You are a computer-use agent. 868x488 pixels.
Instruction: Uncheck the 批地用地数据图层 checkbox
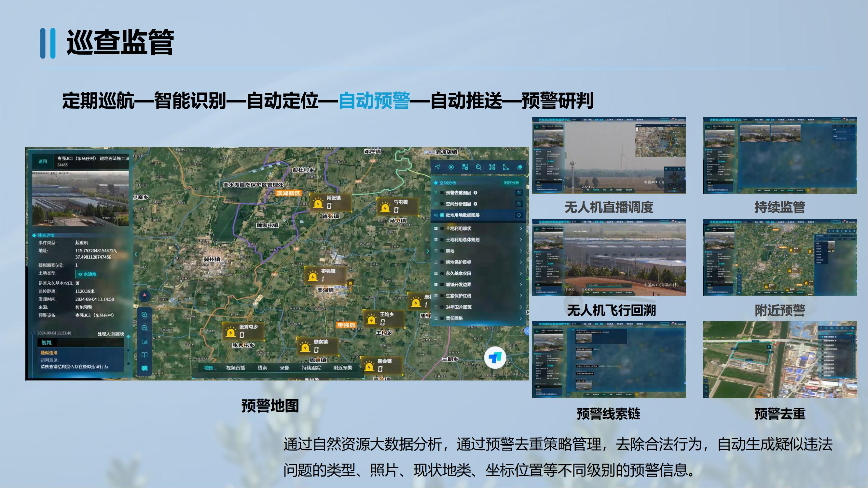[x=442, y=215]
